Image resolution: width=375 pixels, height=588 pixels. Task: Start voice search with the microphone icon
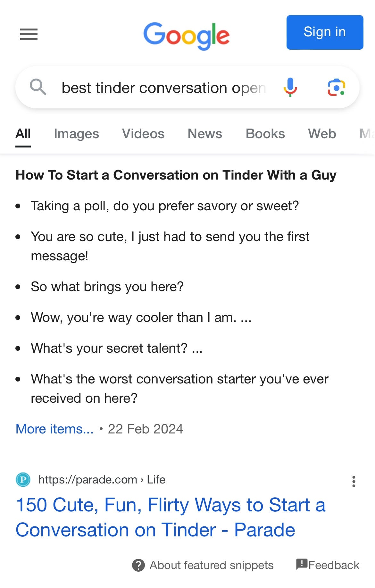(x=291, y=88)
